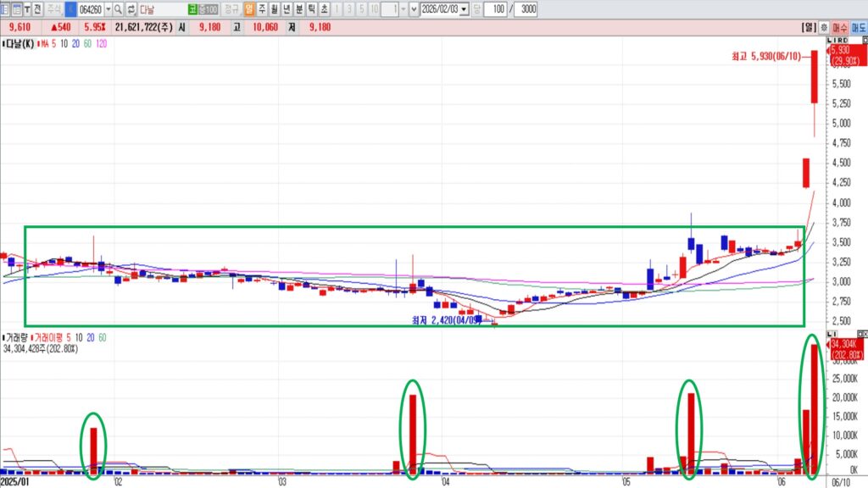
Task: Toggle daily period button 일
Action: click(x=248, y=9)
